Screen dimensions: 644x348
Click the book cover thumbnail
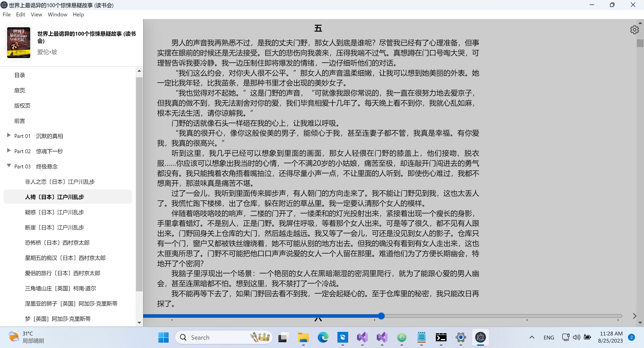pyautogui.click(x=18, y=43)
